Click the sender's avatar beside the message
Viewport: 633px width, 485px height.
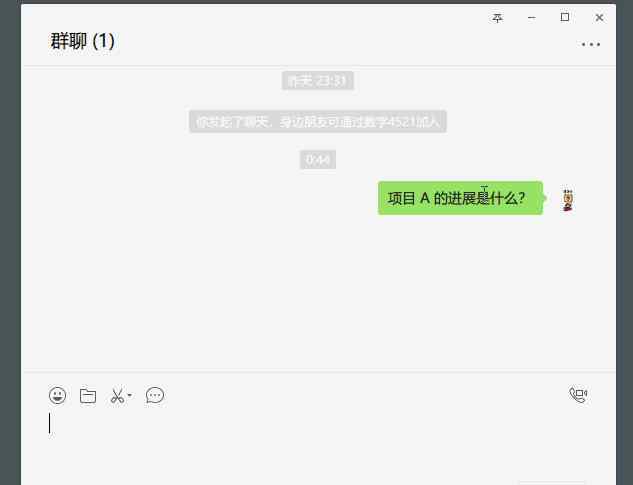568,200
